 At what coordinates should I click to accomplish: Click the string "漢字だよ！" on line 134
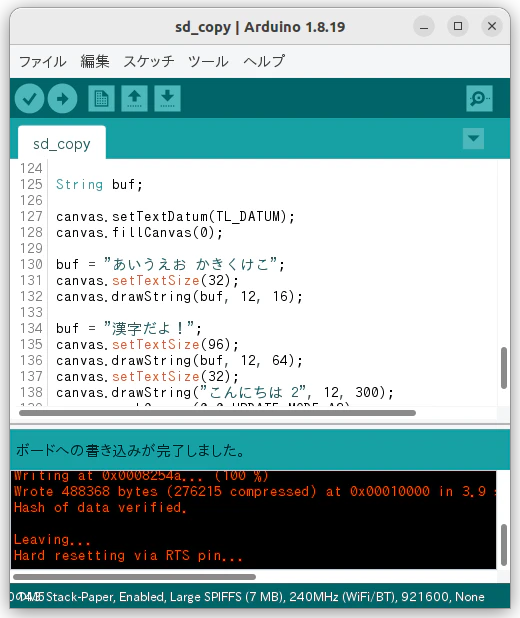click(x=149, y=328)
